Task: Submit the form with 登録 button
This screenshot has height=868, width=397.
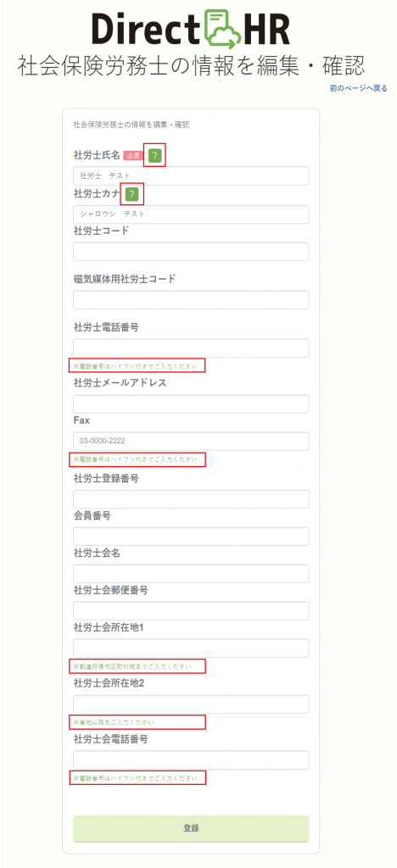Action: (191, 829)
